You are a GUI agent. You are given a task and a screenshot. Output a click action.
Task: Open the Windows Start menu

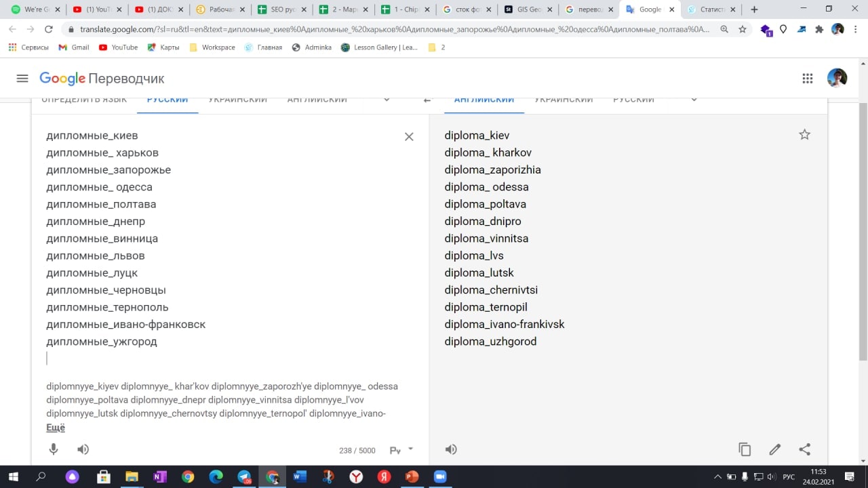(x=12, y=476)
